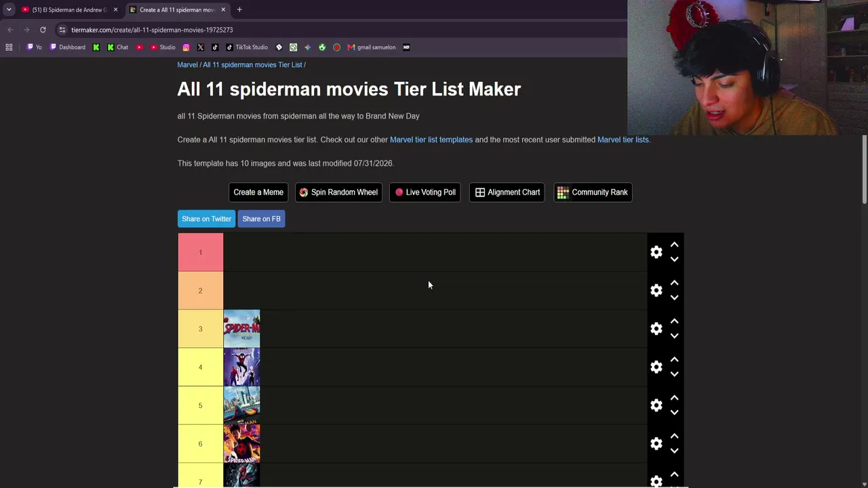
Task: Open the red circle bookmark icon
Action: pyautogui.click(x=336, y=47)
